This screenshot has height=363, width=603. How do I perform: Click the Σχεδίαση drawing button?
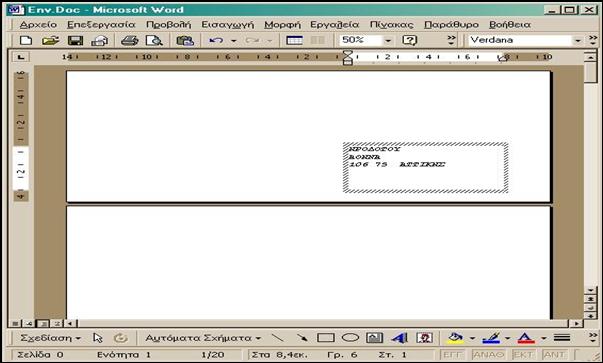click(x=50, y=338)
